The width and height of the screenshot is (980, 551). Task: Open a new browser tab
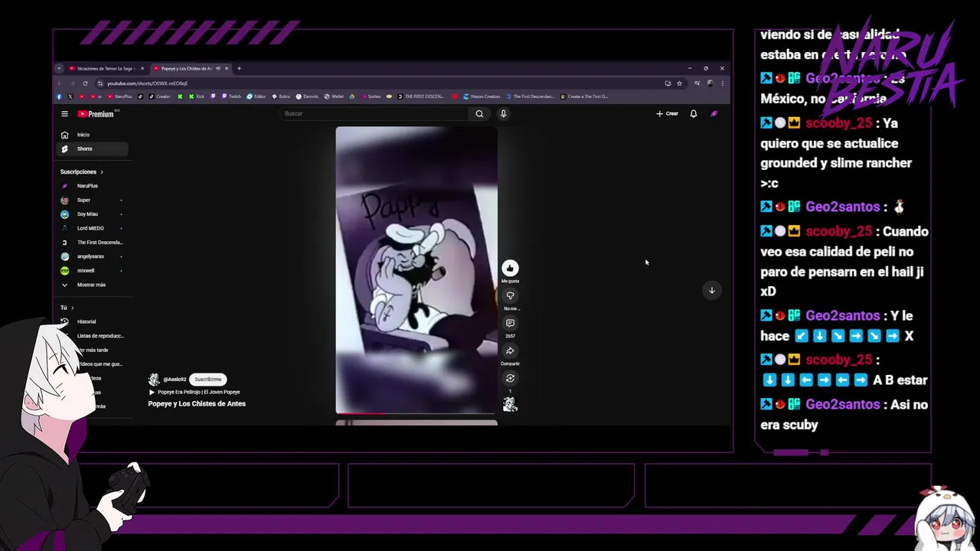239,68
